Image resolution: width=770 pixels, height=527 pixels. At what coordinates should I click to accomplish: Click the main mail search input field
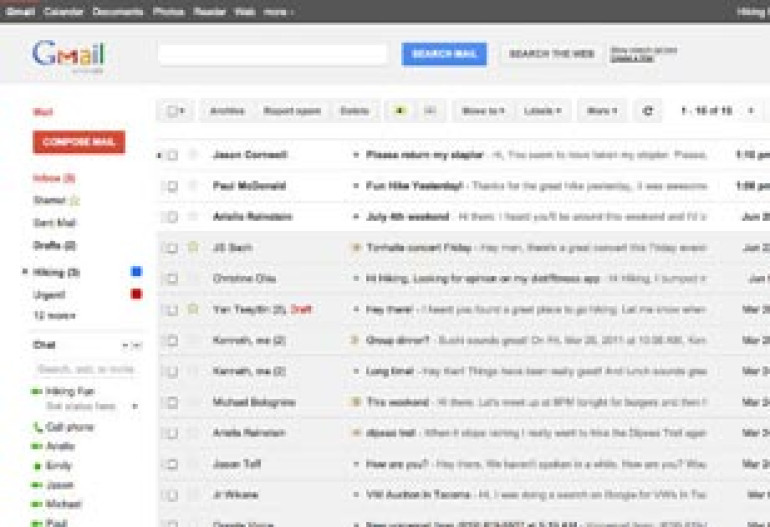(273, 54)
